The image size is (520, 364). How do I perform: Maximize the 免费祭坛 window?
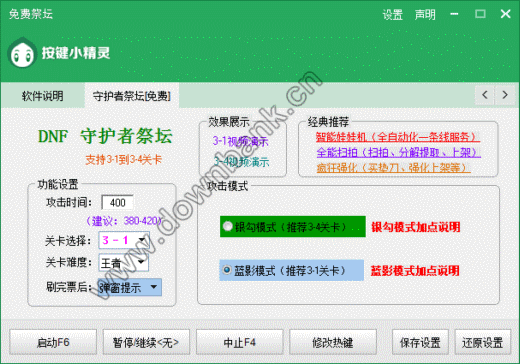click(x=480, y=14)
